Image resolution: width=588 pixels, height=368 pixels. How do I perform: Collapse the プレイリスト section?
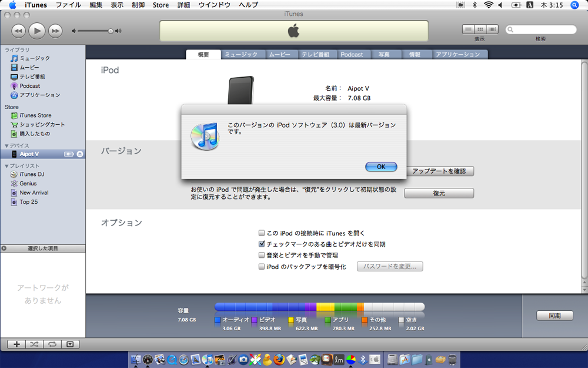coord(6,166)
